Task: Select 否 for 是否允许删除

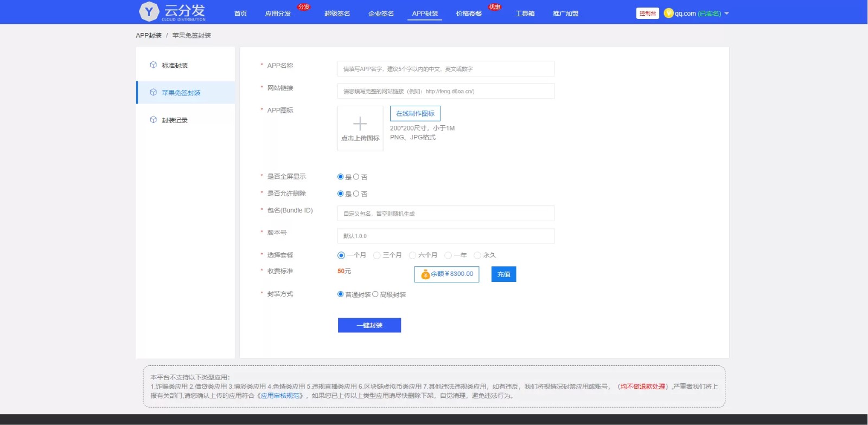Action: click(356, 194)
